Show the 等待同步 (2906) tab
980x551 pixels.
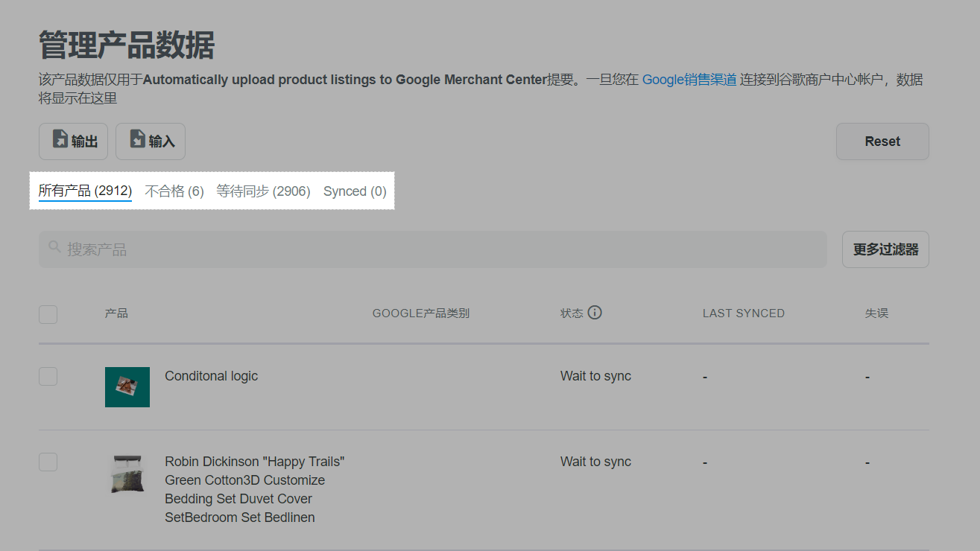263,191
